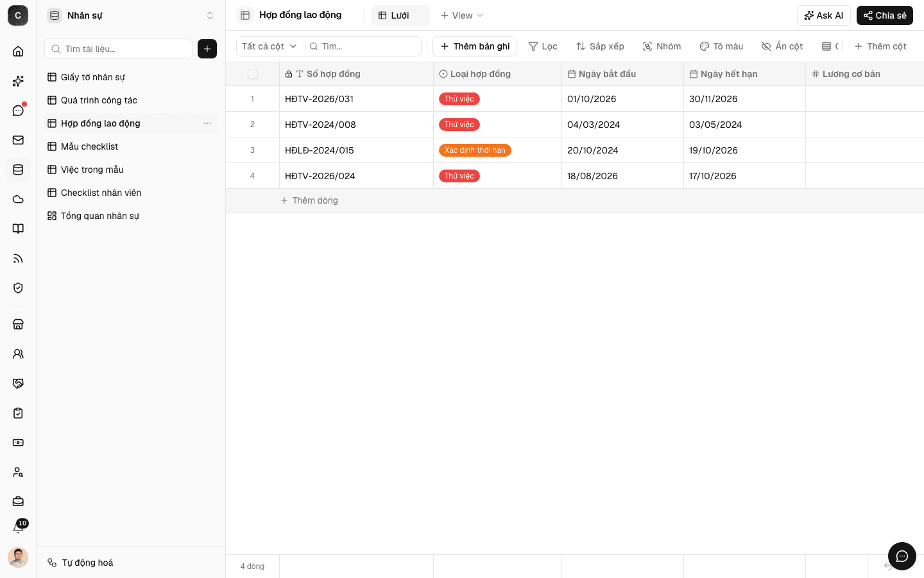Open the floating chat support bubble
This screenshot has width=924, height=578.
pyautogui.click(x=902, y=556)
